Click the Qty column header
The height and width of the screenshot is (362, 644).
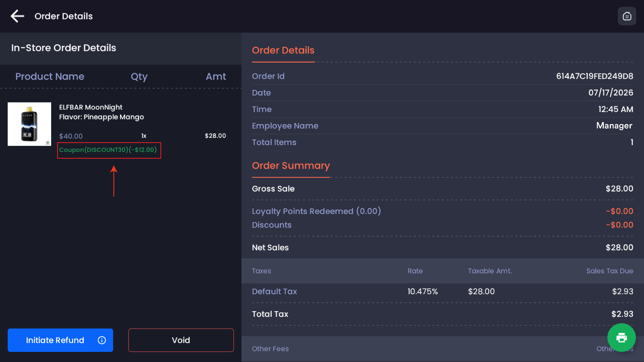(x=139, y=77)
